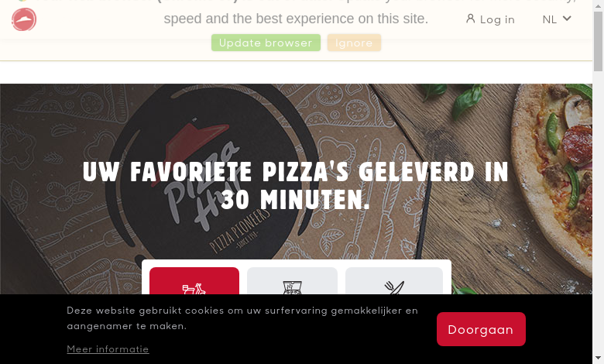604x364 pixels.
Task: Switch to the middle gray takeaway tab
Action: [293, 281]
